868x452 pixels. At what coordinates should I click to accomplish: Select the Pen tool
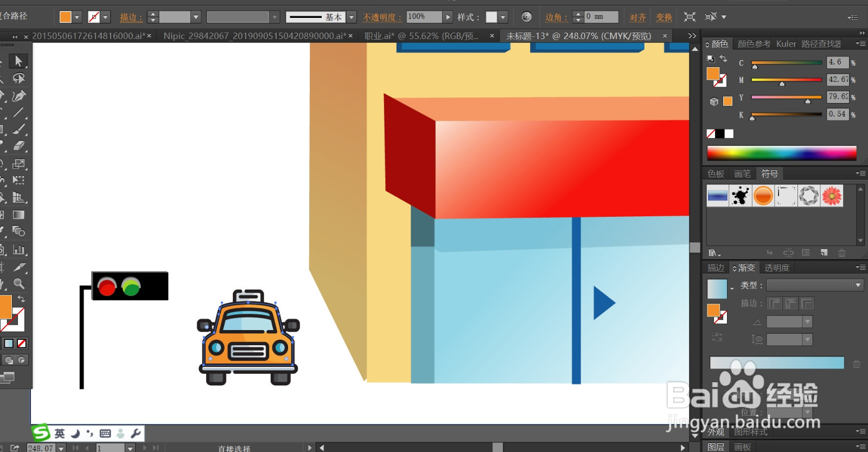tap(18, 96)
